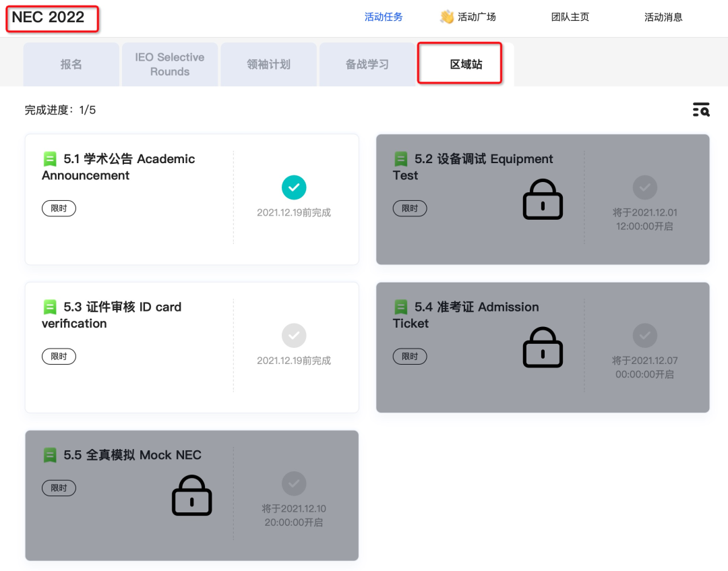Click the green document icon for 5.1

pos(50,159)
